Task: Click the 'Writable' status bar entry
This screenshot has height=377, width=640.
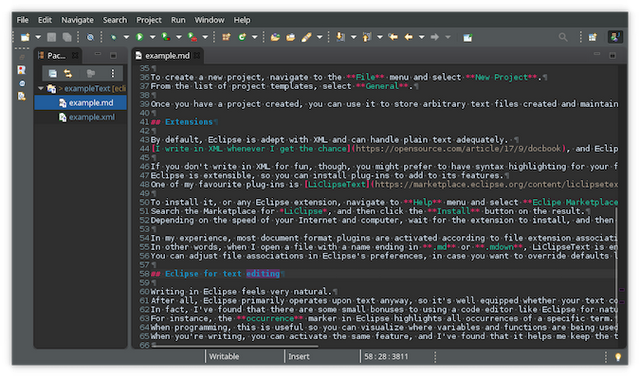Action: (224, 357)
